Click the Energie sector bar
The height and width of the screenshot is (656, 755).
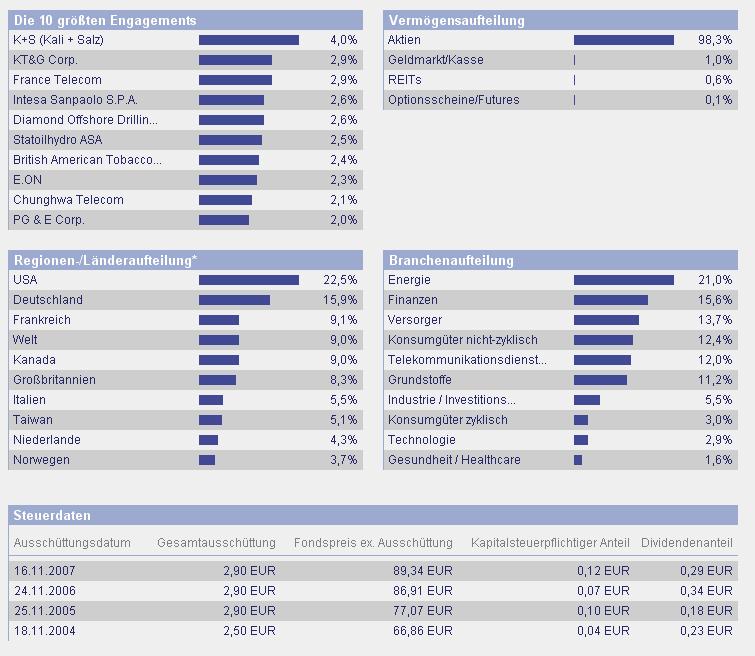point(624,280)
